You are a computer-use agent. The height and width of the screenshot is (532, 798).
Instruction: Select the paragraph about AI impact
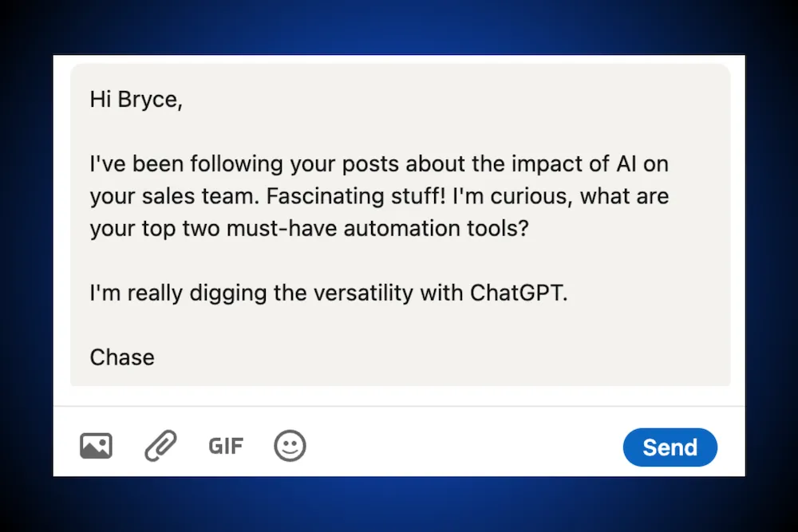coord(379,196)
